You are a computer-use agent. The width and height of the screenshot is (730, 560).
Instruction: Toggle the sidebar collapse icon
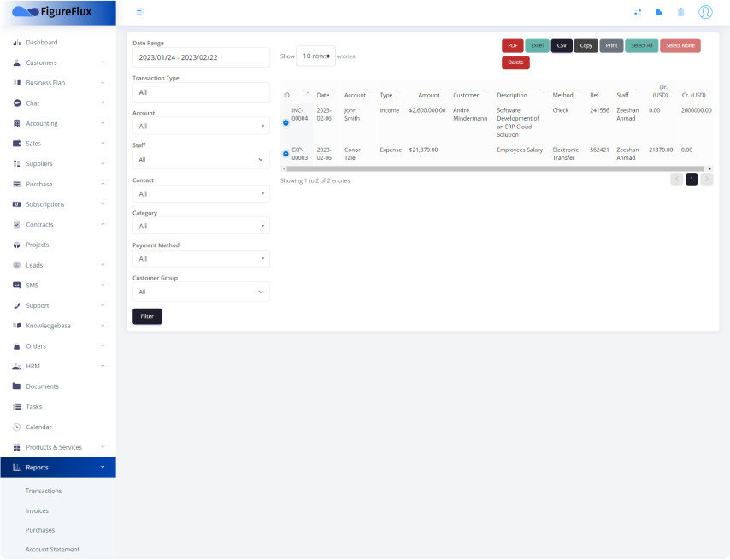[x=140, y=12]
